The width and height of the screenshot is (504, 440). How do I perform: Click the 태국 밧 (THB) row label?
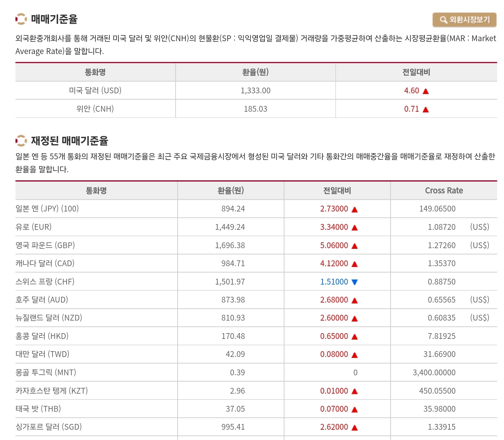click(x=38, y=409)
